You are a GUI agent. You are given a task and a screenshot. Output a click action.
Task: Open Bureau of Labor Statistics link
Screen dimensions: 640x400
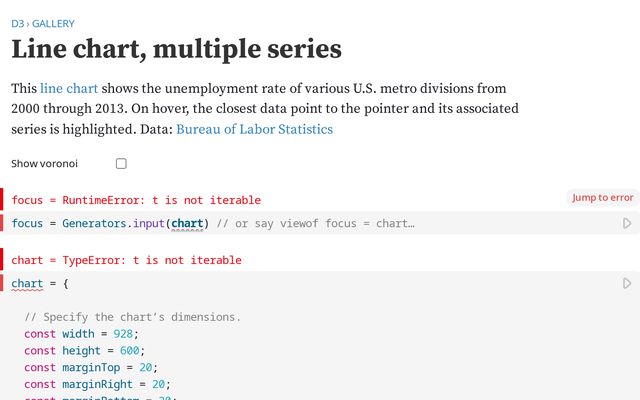click(254, 129)
